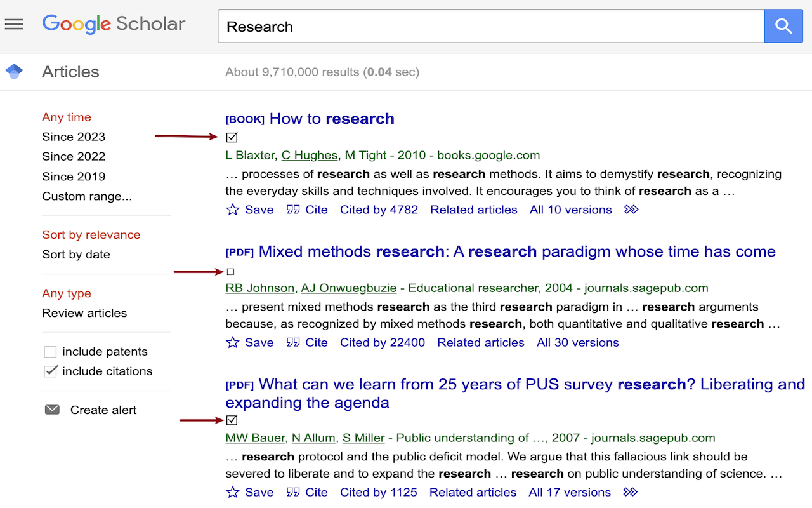
Task: Filter results Since 2019
Action: click(74, 177)
